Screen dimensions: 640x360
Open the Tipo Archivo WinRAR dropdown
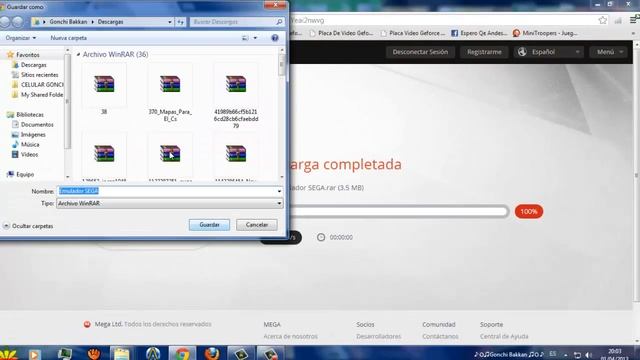[170, 203]
